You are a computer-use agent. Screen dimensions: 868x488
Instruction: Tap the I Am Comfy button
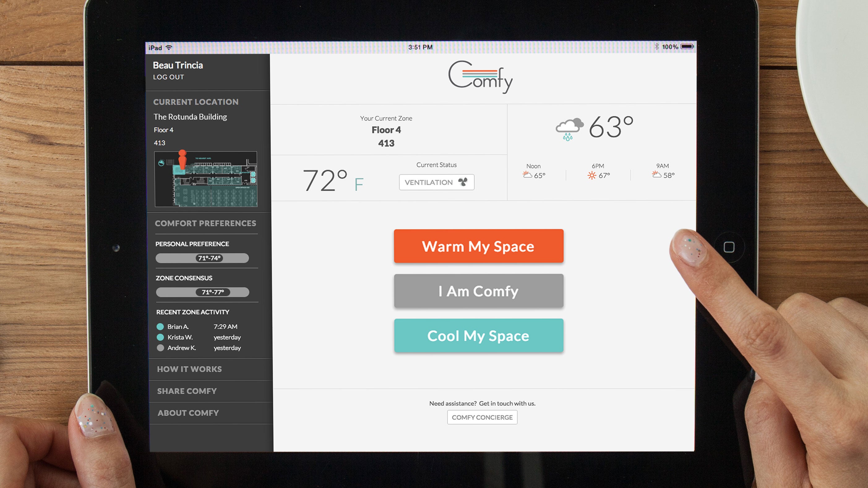click(479, 291)
